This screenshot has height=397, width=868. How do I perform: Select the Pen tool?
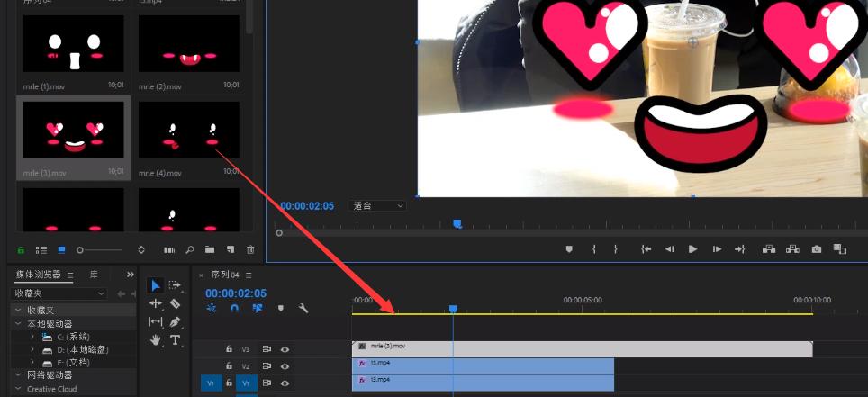click(x=175, y=321)
